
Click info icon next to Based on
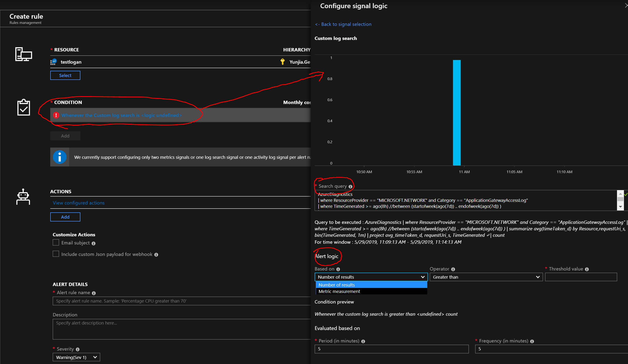pos(338,269)
